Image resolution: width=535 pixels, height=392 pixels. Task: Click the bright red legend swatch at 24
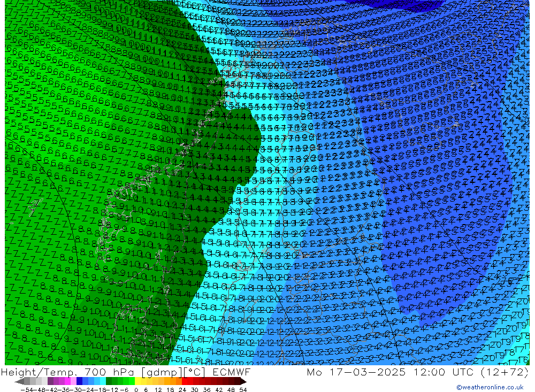click(x=185, y=381)
